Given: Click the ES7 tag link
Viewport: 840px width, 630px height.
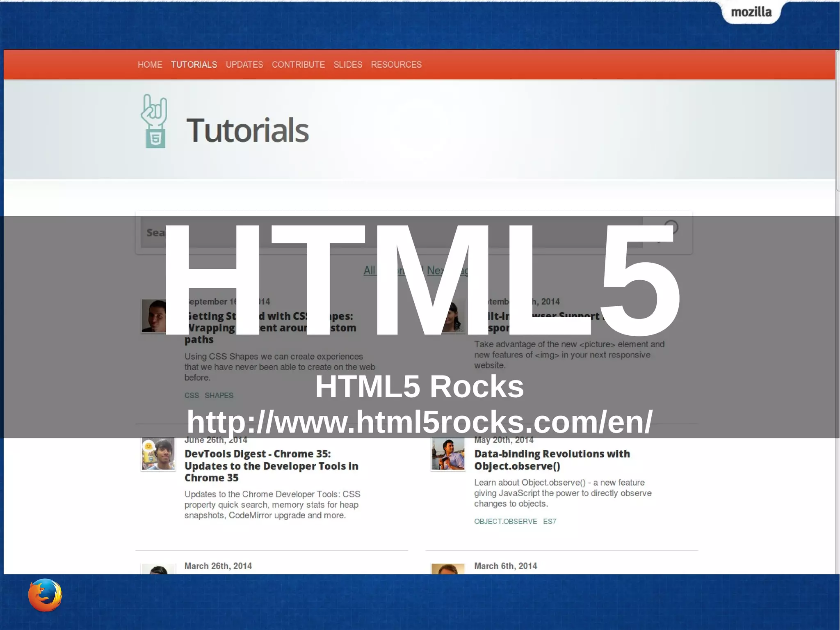Looking at the screenshot, I should [550, 521].
